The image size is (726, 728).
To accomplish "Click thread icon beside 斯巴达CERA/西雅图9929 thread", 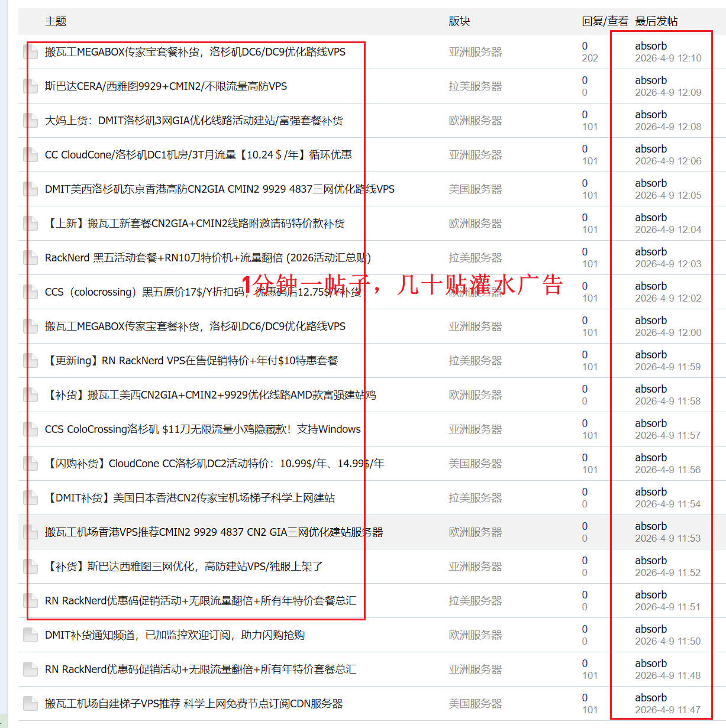I will click(x=30, y=86).
